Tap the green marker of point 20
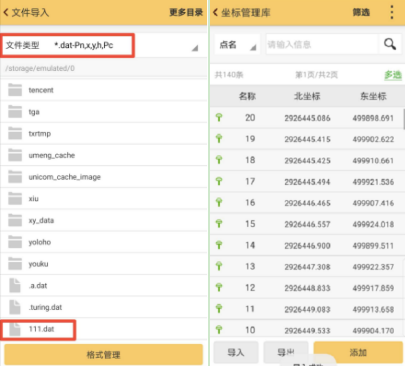Viewport: 405px width, 366px height. tap(219, 117)
